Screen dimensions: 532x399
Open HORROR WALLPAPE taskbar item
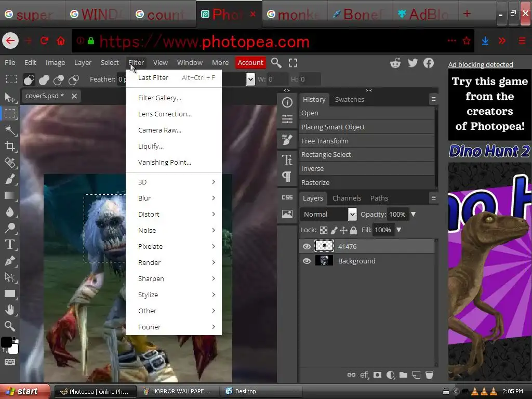pyautogui.click(x=179, y=391)
